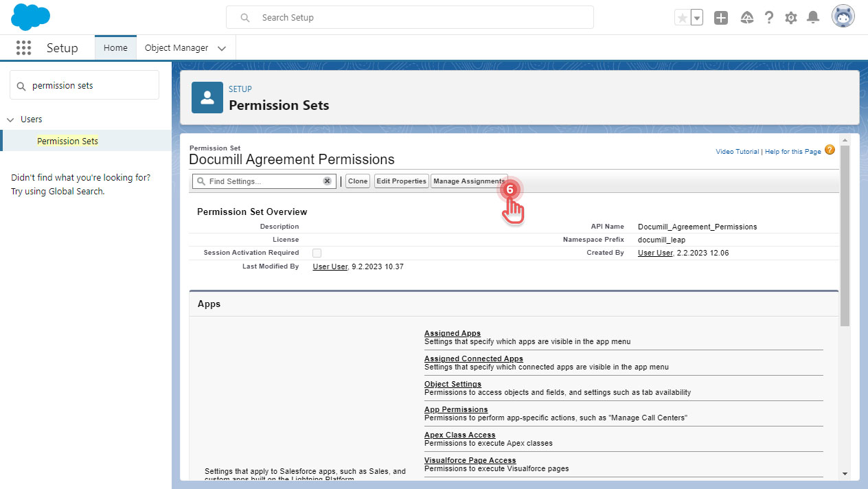This screenshot has width=868, height=489.
Task: Switch to the Home tab
Action: [115, 48]
